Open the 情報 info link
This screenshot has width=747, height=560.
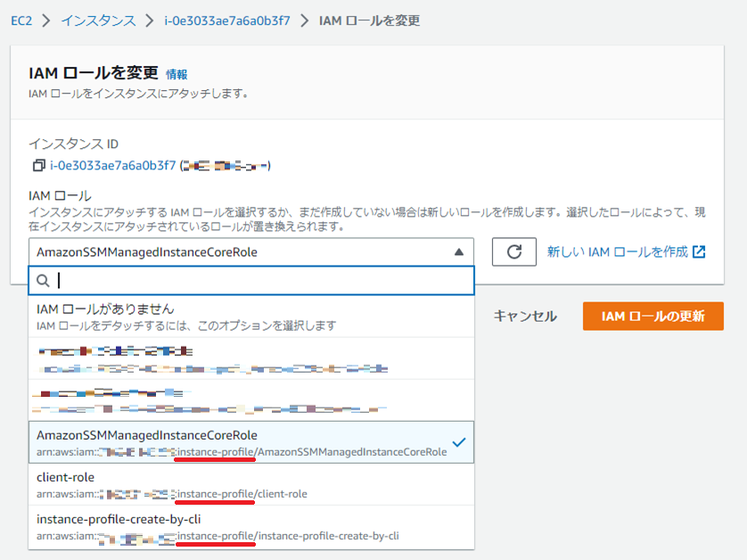(x=176, y=74)
